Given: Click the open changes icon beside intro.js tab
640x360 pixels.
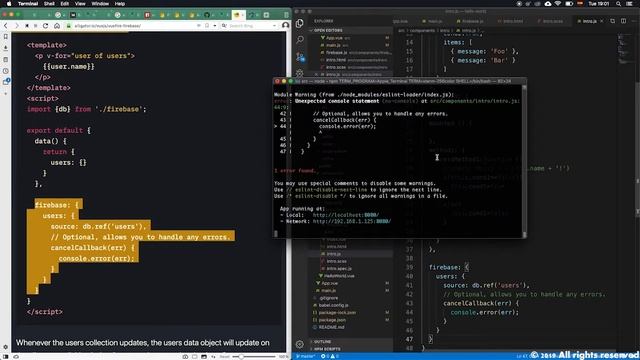Looking at the screenshot, I should tap(613, 21).
